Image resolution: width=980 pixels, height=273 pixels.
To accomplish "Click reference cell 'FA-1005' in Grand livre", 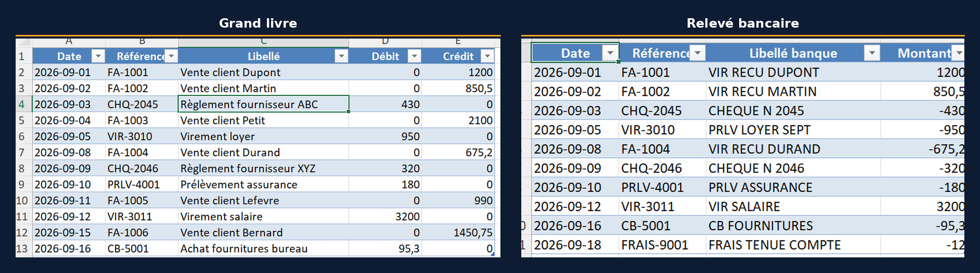I will point(142,201).
